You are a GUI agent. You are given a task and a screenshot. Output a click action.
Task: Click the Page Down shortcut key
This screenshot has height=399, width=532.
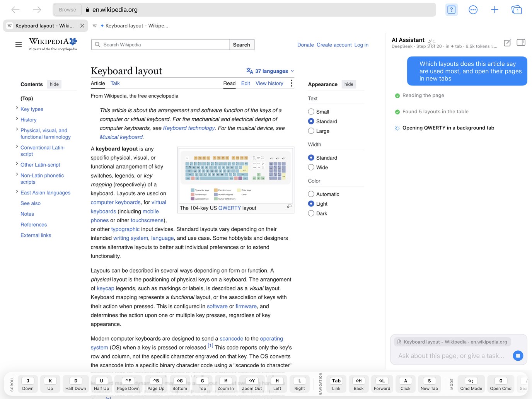[128, 384]
